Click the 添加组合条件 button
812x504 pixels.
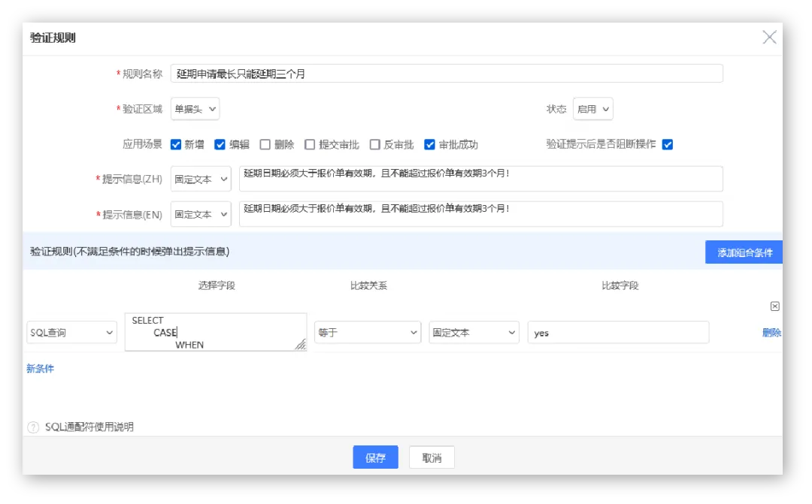744,252
